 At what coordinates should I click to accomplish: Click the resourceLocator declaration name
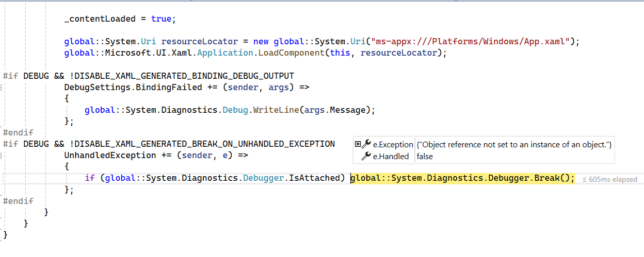200,41
